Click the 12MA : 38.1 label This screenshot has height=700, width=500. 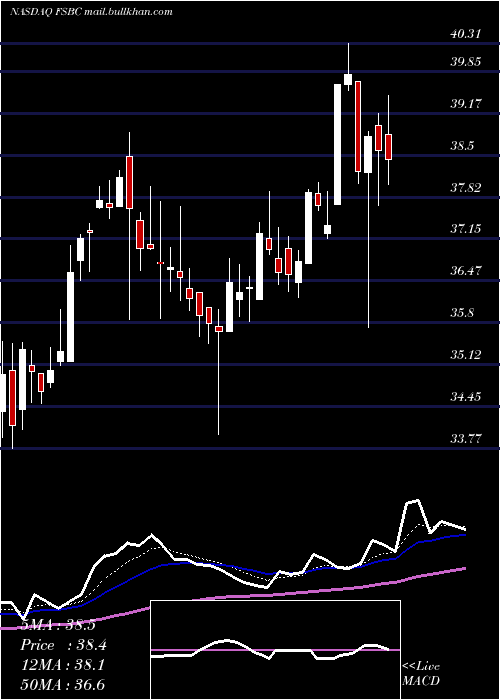pos(63,665)
